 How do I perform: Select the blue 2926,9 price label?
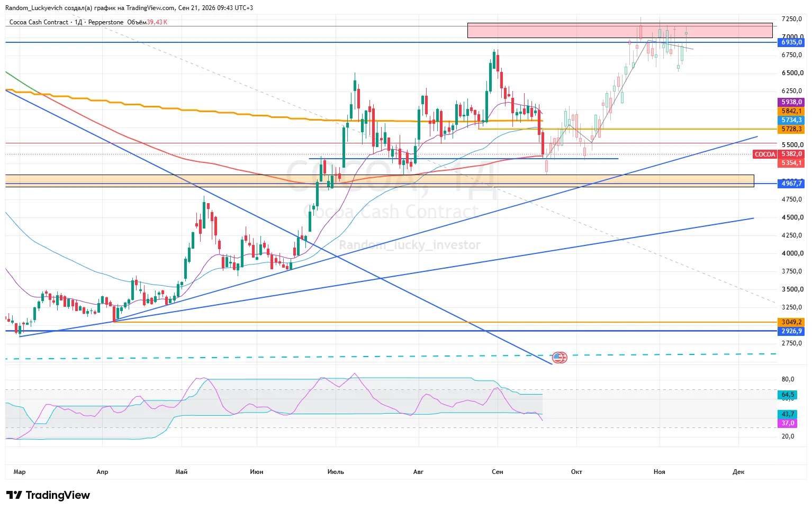point(791,331)
